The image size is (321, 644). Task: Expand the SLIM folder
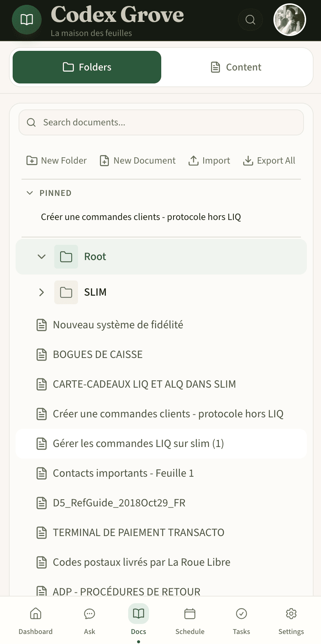coord(41,292)
